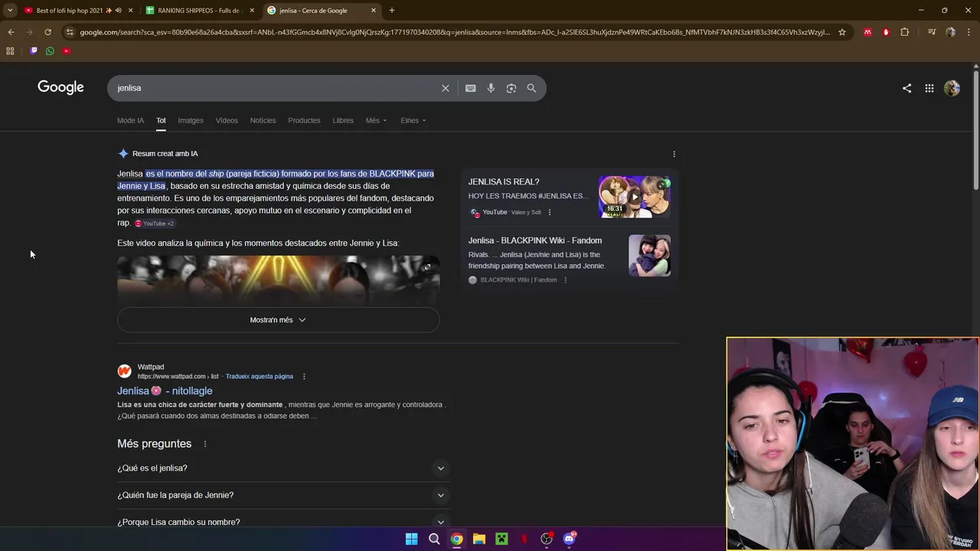Expand the Més search filters dropdown
Image resolution: width=980 pixels, height=551 pixels.
coord(376,120)
